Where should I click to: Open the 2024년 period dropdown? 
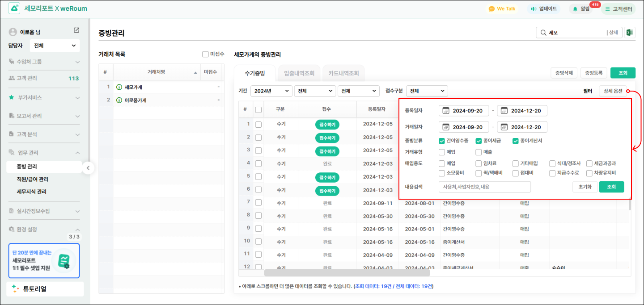click(x=271, y=91)
